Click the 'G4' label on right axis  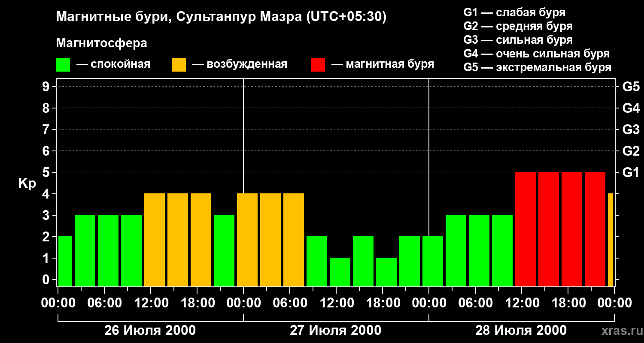(x=631, y=108)
